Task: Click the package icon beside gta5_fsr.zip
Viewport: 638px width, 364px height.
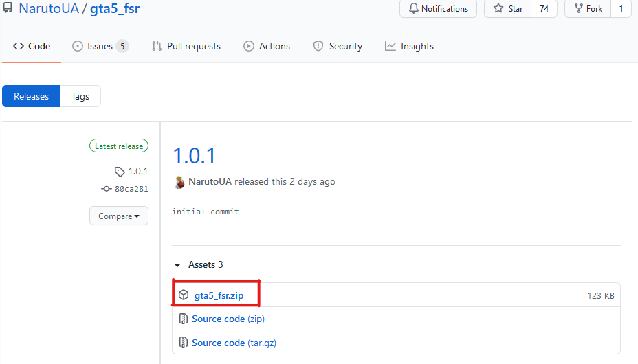Action: [x=184, y=295]
